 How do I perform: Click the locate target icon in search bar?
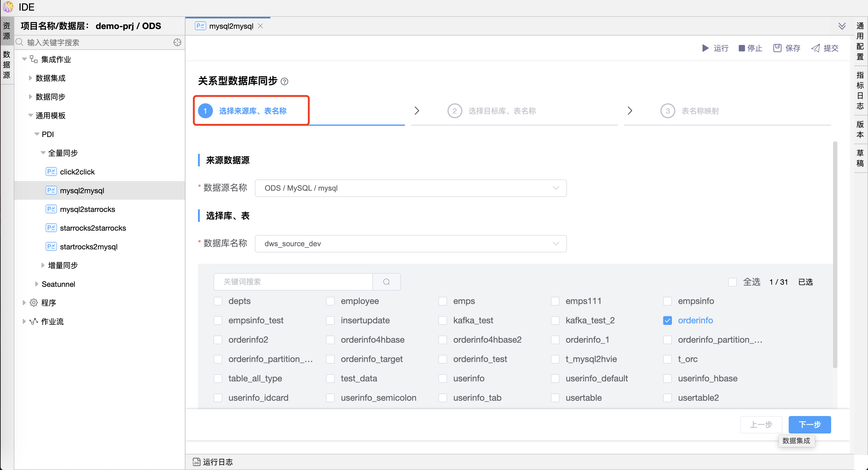click(x=177, y=42)
